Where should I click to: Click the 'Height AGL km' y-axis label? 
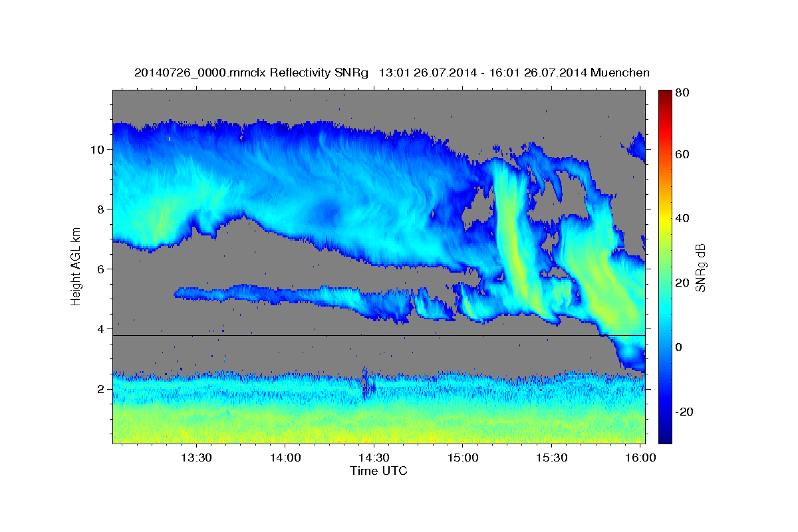pos(76,266)
